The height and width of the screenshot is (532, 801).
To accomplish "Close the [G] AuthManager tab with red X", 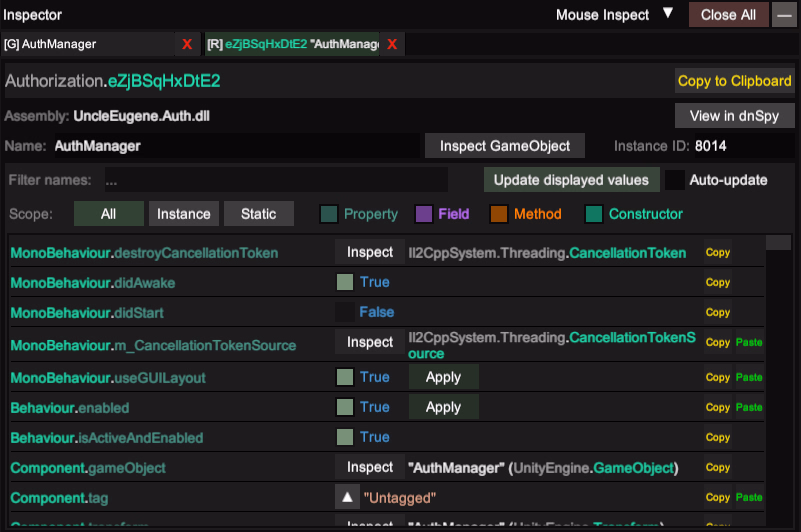I will [x=186, y=44].
